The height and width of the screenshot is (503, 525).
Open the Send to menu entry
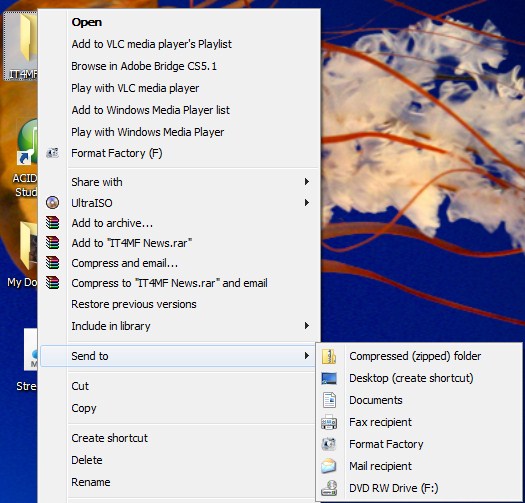pos(179,356)
